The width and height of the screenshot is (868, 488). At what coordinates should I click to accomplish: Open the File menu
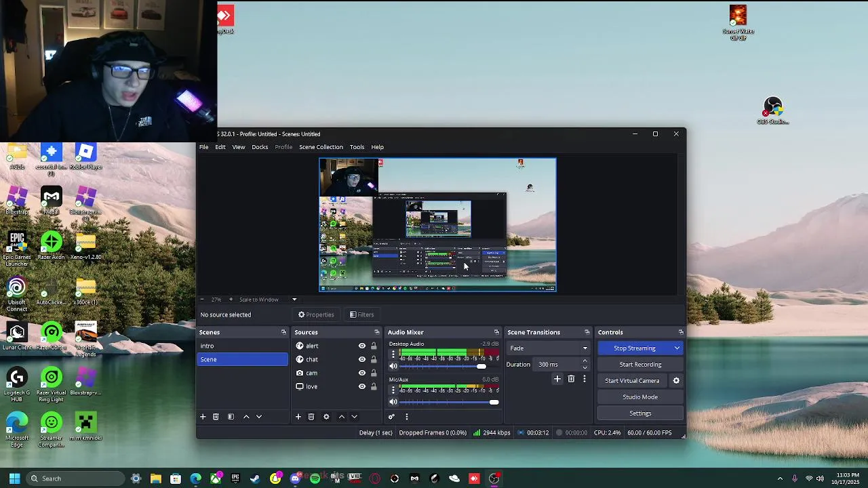(x=203, y=147)
